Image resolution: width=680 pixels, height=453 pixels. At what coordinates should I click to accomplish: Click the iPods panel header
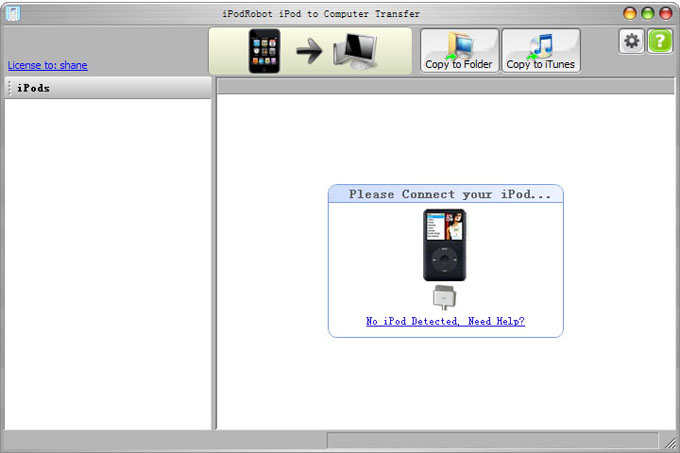tap(108, 88)
